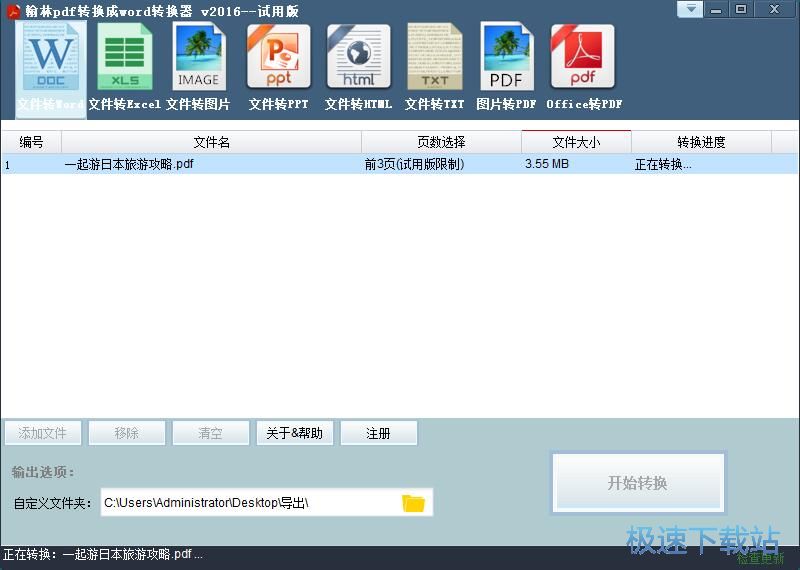Screen dimensions: 800x570
Task: Open the title bar dropdown menu arrow
Action: (x=690, y=9)
